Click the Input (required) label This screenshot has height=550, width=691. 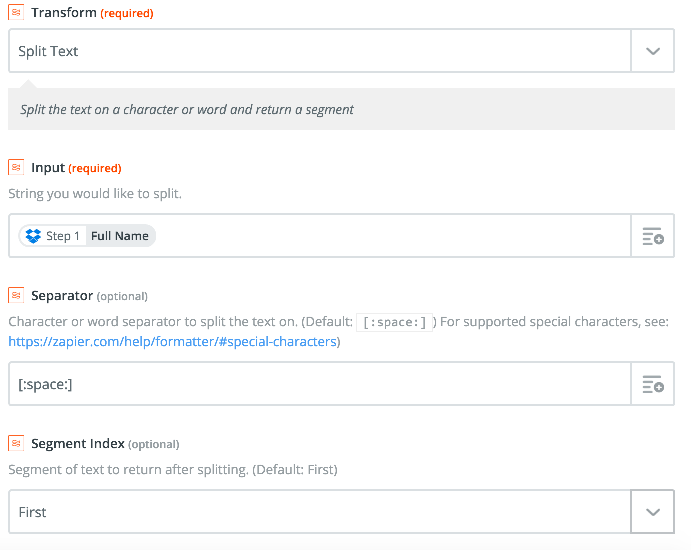coord(76,168)
